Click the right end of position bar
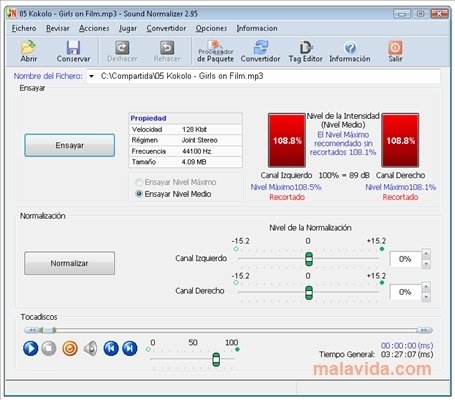 click(x=425, y=330)
